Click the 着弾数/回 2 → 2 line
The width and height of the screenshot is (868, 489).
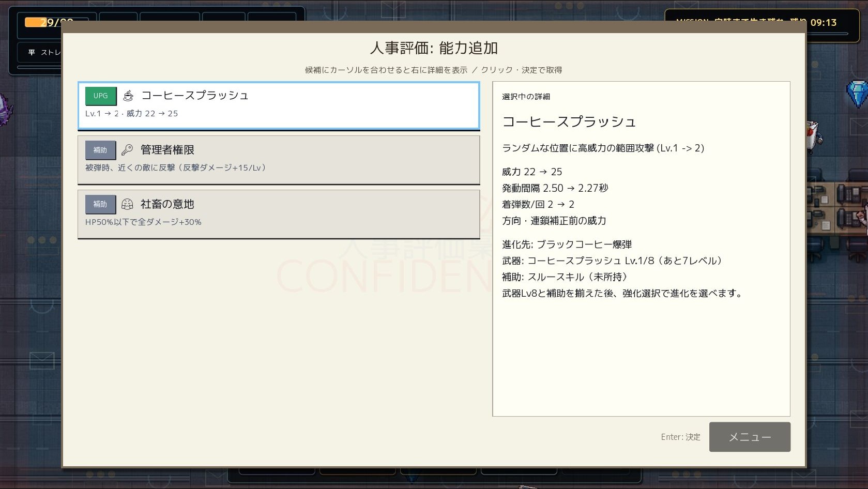point(538,204)
